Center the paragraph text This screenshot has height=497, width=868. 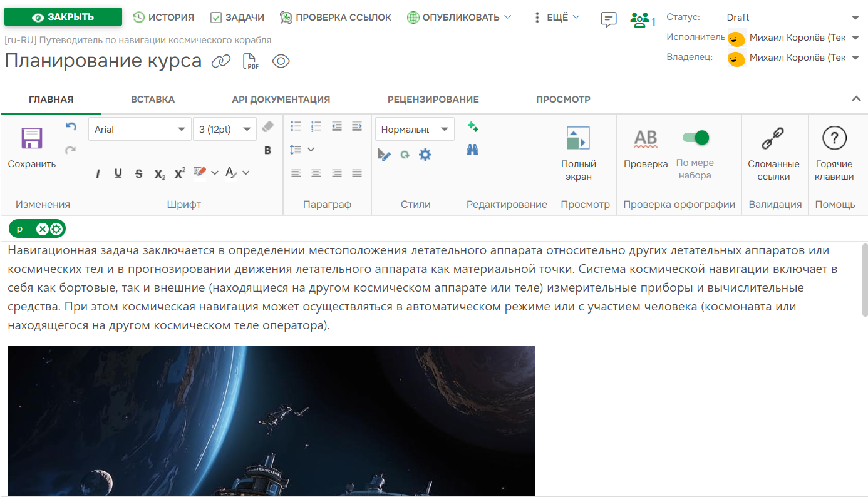tap(316, 173)
